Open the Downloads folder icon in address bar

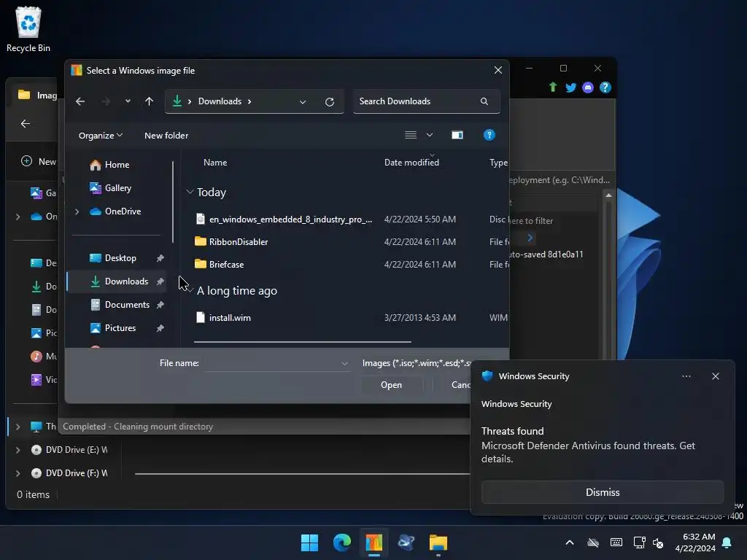pos(177,101)
